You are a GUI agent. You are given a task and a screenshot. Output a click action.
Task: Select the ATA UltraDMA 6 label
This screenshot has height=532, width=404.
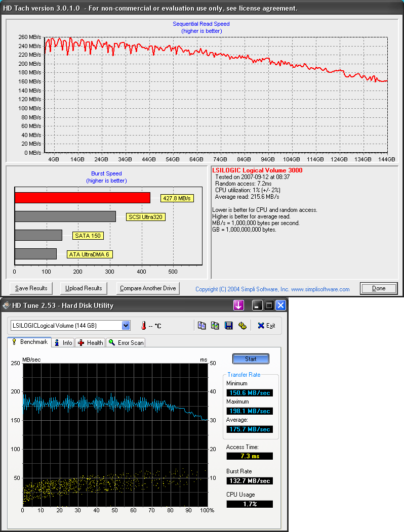(x=90, y=254)
